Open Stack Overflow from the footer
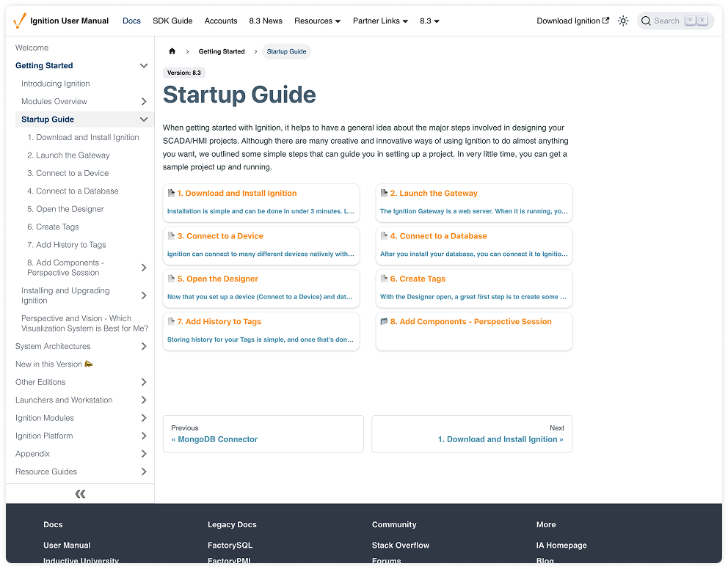The width and height of the screenshot is (728, 569). tap(400, 545)
